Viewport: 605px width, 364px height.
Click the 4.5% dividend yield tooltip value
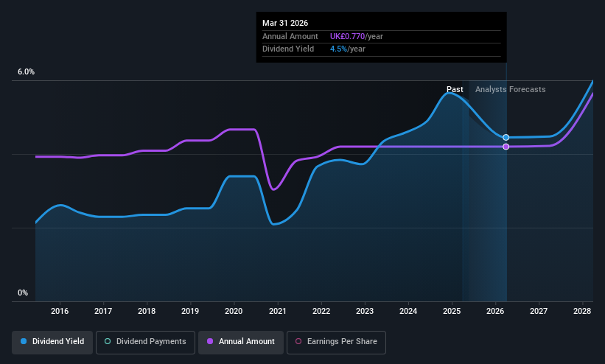pos(338,49)
